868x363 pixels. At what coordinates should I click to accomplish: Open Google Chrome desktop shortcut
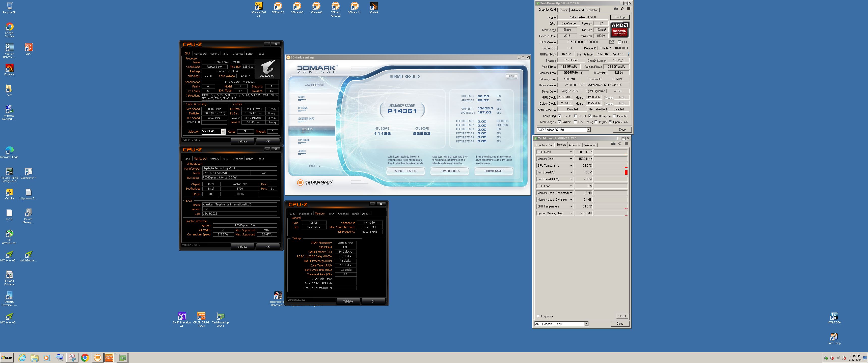coord(9,30)
